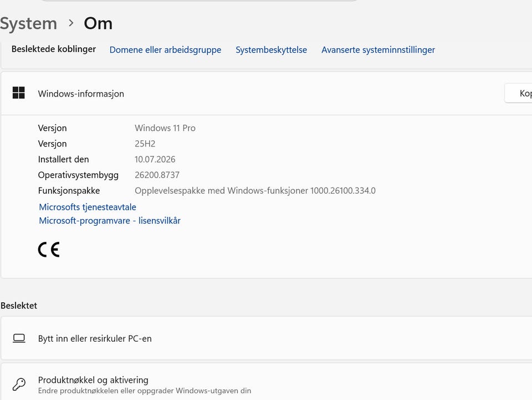Select the install date 10.07.2026
This screenshot has width=532, height=400.
155,159
